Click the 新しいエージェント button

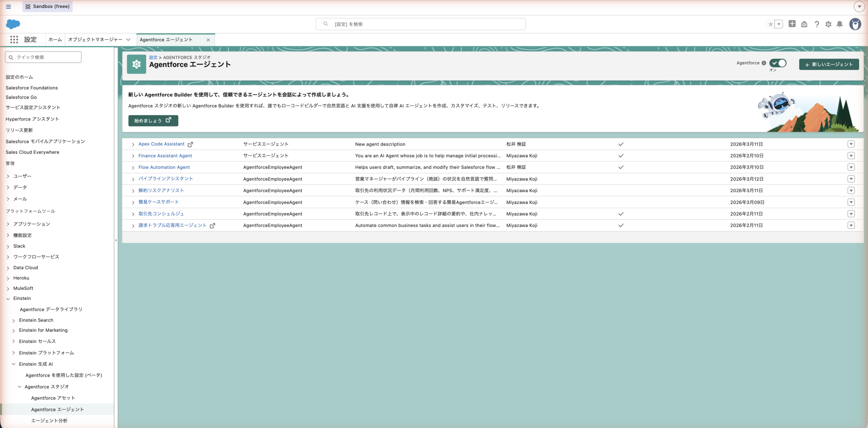pyautogui.click(x=829, y=64)
